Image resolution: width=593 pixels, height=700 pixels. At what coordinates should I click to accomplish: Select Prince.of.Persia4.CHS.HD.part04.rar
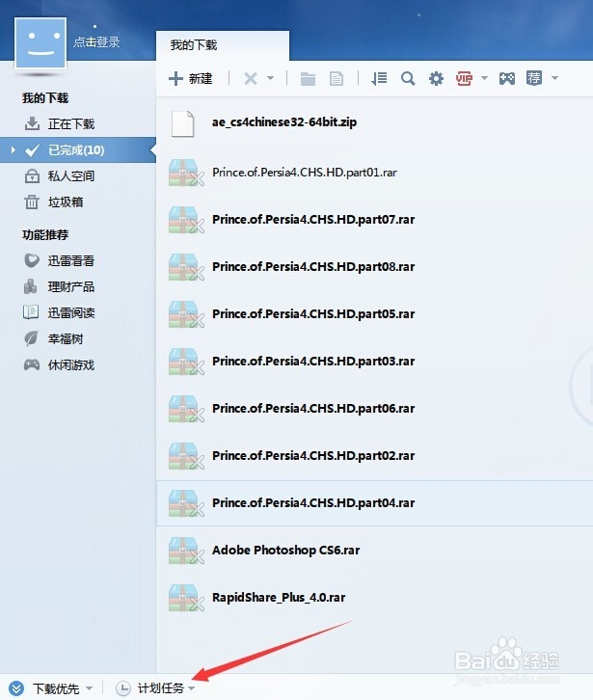[x=375, y=503]
